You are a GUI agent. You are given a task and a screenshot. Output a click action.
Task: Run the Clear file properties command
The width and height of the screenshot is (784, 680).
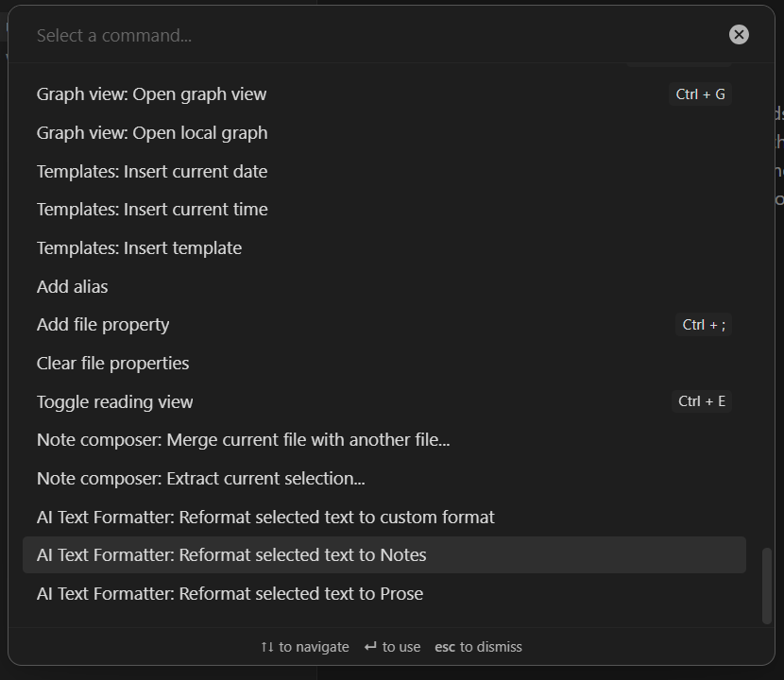click(384, 364)
